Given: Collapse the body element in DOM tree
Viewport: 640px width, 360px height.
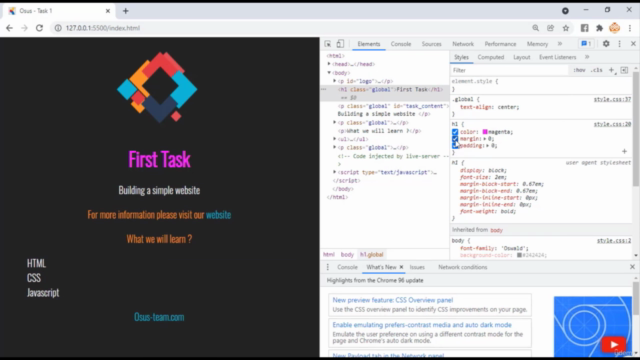Looking at the screenshot, I should (x=329, y=73).
